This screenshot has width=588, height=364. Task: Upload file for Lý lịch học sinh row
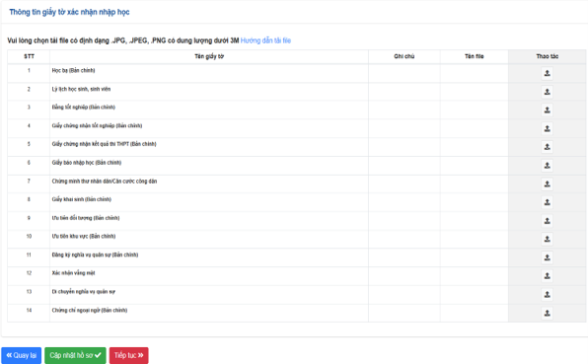pos(548,92)
